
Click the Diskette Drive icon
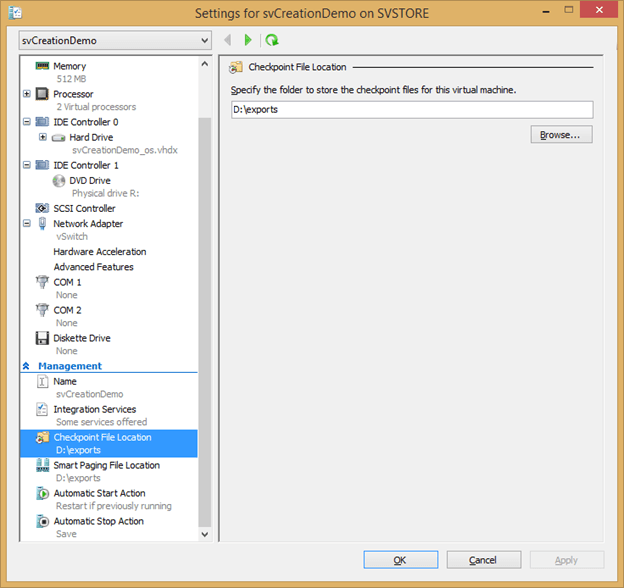(42, 338)
